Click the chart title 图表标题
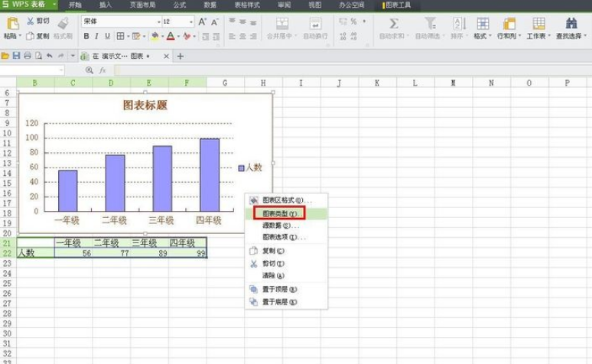The image size is (592, 364). pyautogui.click(x=145, y=105)
